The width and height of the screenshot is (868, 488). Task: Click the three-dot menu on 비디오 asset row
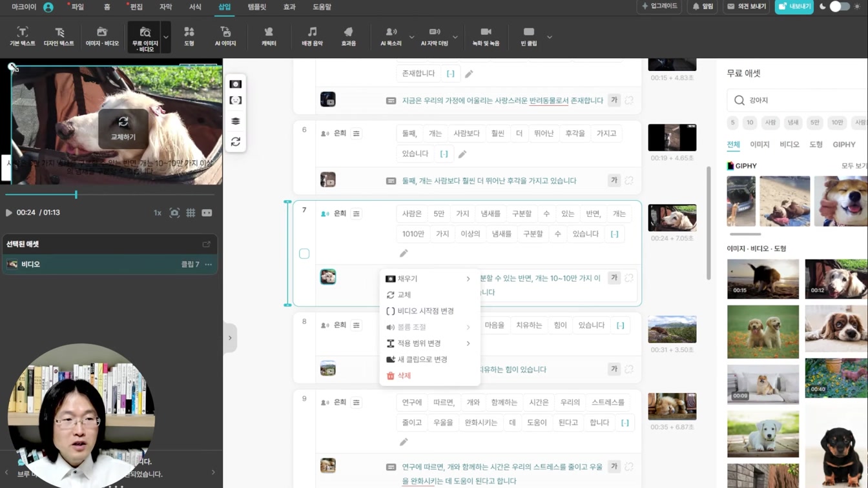coord(209,264)
